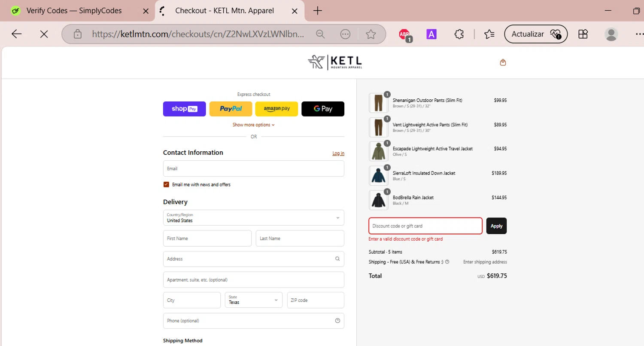The width and height of the screenshot is (644, 346).
Task: Click the Log in link
Action: pyautogui.click(x=338, y=153)
